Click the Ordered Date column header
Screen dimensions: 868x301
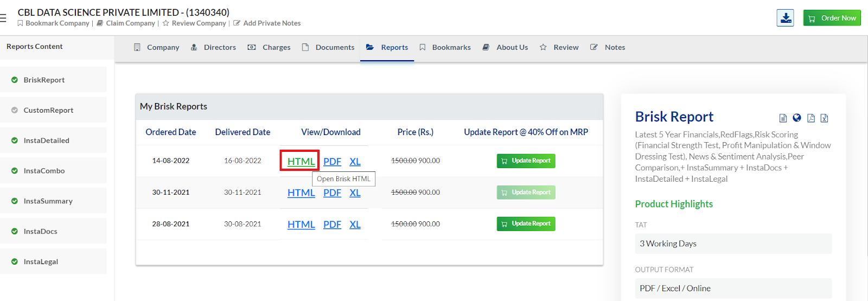click(171, 132)
